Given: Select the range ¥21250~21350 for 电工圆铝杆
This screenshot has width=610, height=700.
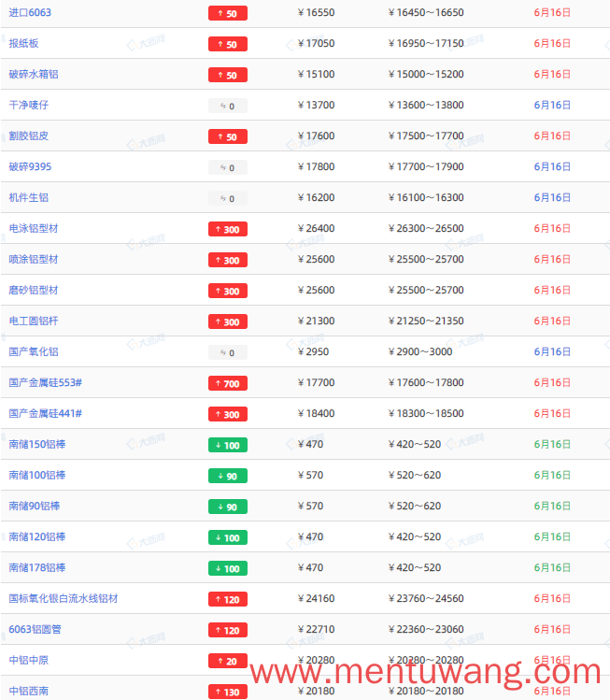Looking at the screenshot, I should (x=426, y=321).
